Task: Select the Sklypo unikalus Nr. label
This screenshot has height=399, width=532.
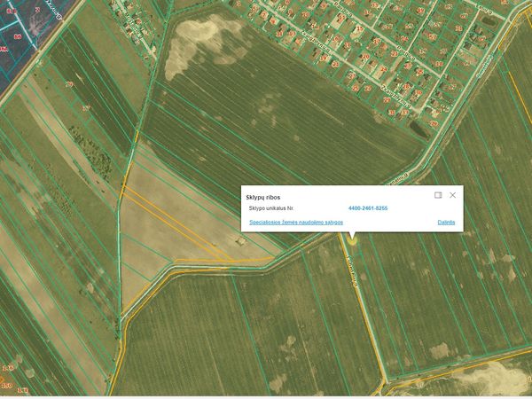Action: 271,208
